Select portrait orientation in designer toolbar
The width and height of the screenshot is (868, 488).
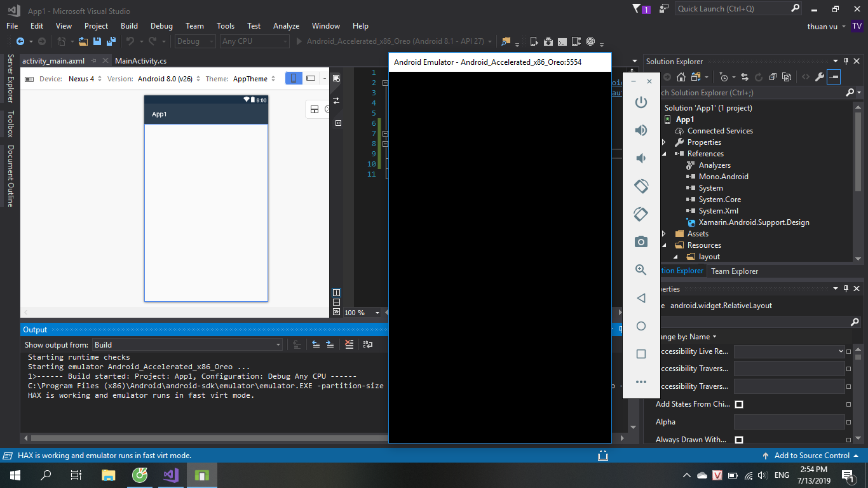coord(293,79)
